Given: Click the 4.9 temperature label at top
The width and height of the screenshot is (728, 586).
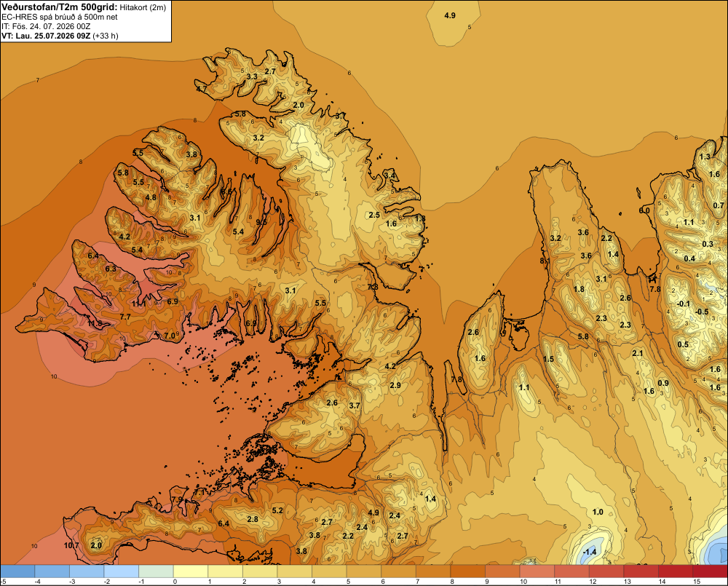Looking at the screenshot, I should (449, 15).
